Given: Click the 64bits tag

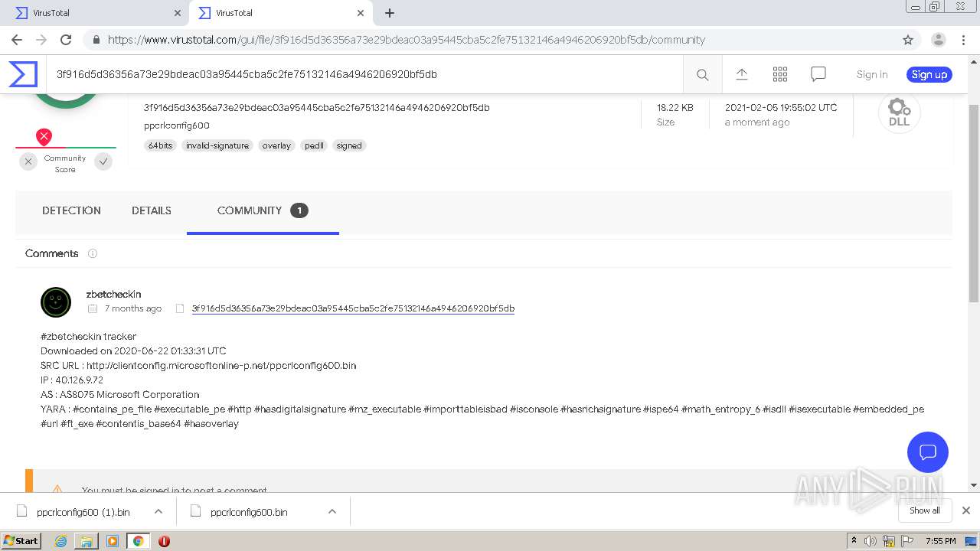Looking at the screenshot, I should [161, 145].
